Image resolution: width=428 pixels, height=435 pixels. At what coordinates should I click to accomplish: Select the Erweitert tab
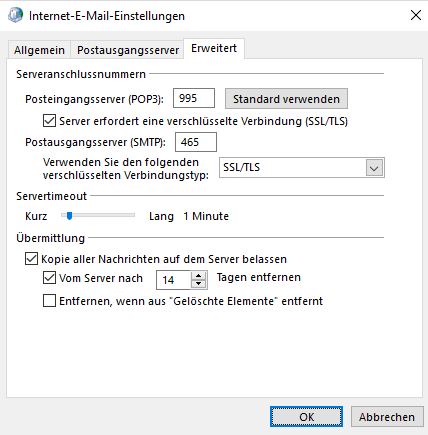pos(214,49)
